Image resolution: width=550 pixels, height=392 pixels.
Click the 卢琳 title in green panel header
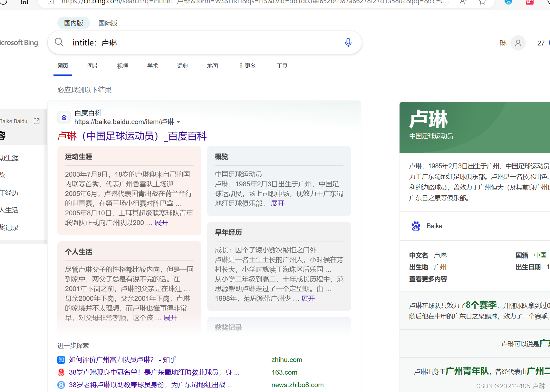click(429, 119)
